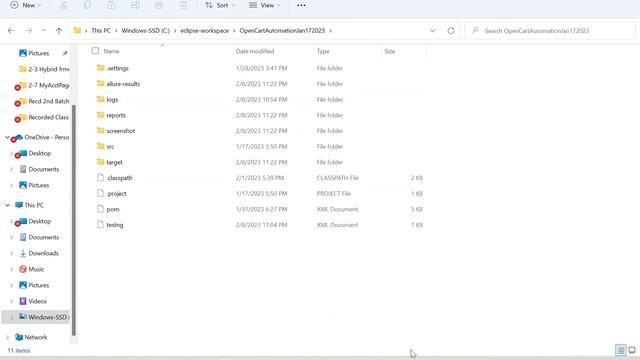Click the Paste icon in the toolbar
This screenshot has height=360, width=640.
pyautogui.click(x=111, y=5)
